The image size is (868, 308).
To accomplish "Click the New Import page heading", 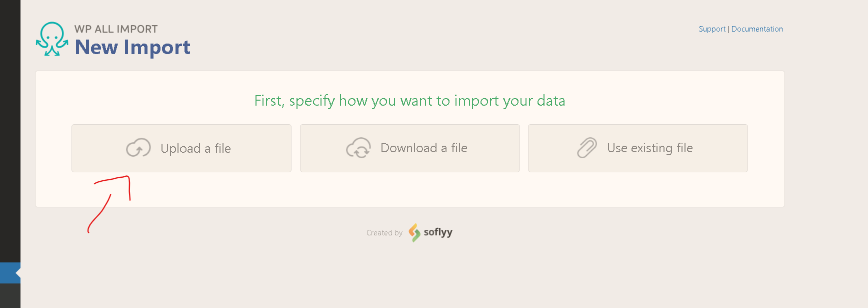I will 132,48.
